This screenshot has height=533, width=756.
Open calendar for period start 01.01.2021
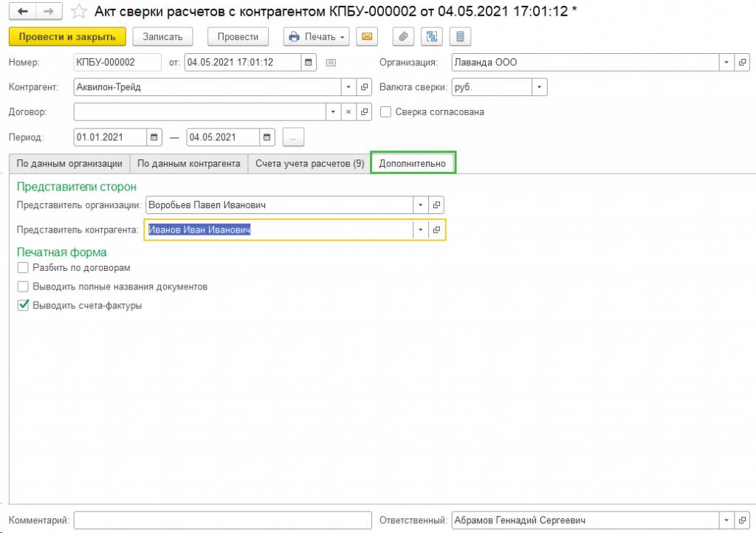point(154,137)
